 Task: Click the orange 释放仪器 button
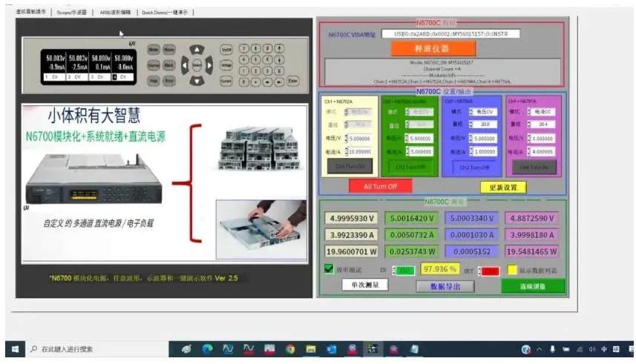[433, 49]
